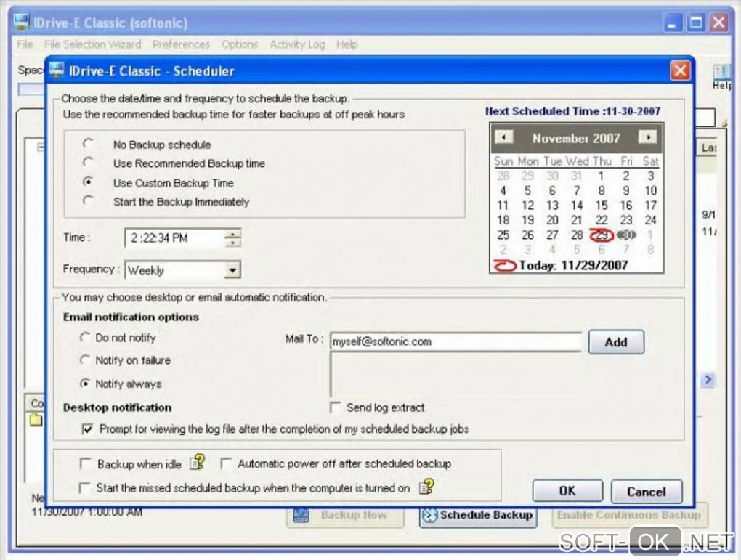
Task: Toggle the Send log extract checkbox
Action: click(336, 407)
